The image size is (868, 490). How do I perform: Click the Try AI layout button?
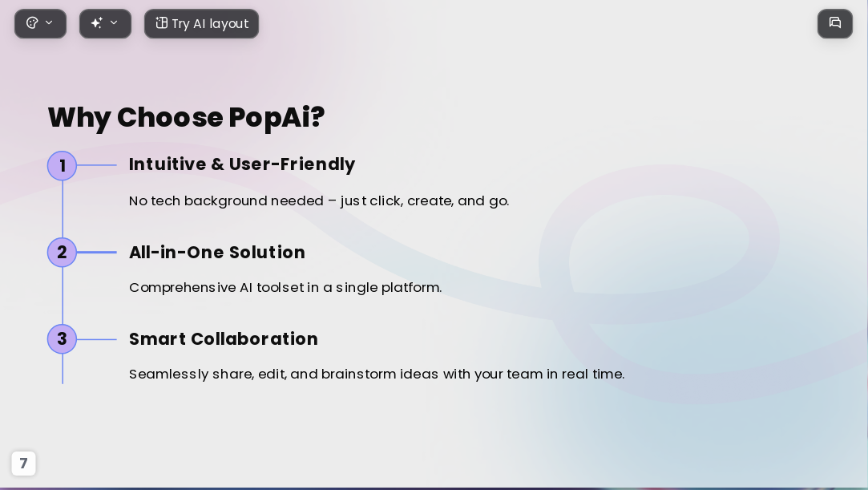tap(201, 23)
